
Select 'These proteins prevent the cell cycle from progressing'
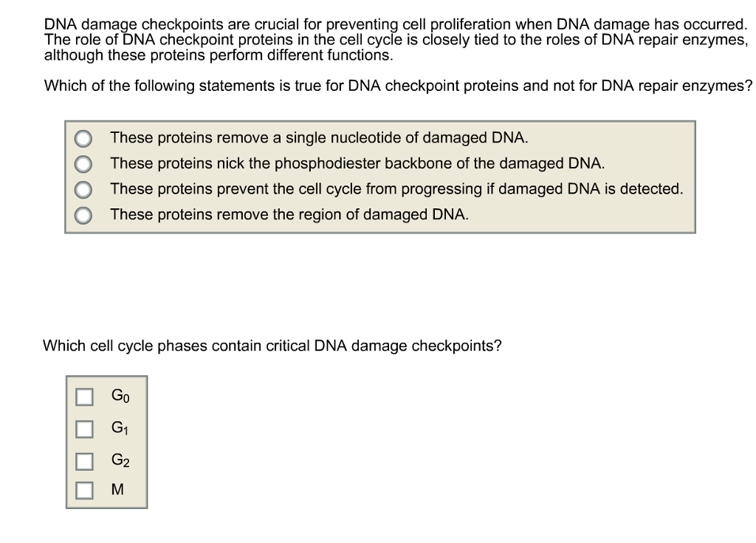click(x=83, y=189)
